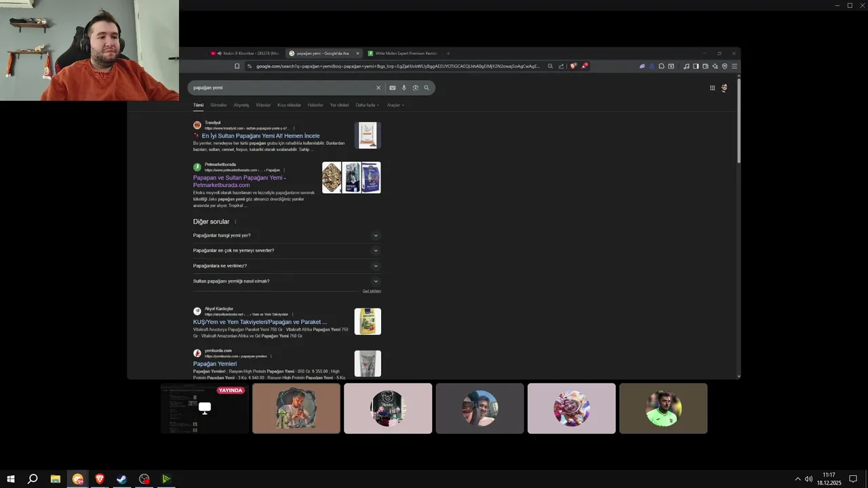Viewport: 868px width, 488px height.
Task: Select the "YAYINDA" screen share tile
Action: pos(205,409)
